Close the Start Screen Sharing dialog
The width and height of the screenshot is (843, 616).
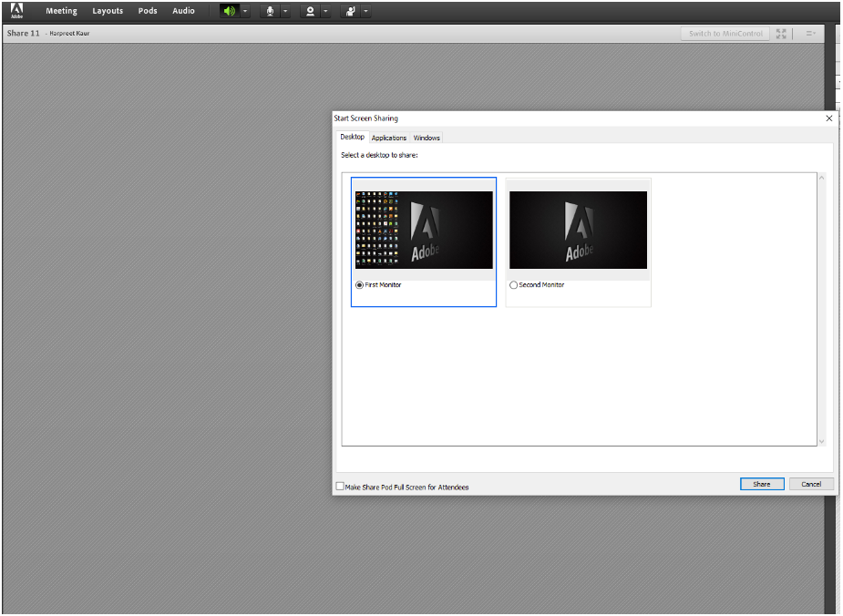pos(828,118)
